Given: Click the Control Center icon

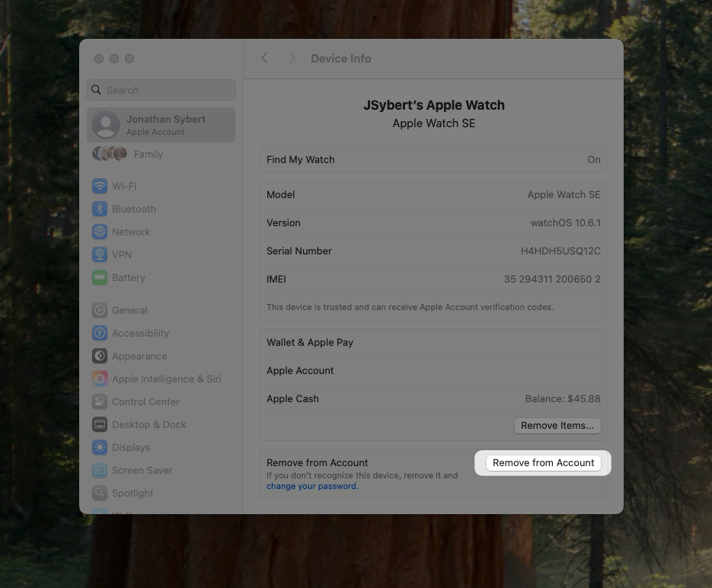Looking at the screenshot, I should pyautogui.click(x=100, y=401).
